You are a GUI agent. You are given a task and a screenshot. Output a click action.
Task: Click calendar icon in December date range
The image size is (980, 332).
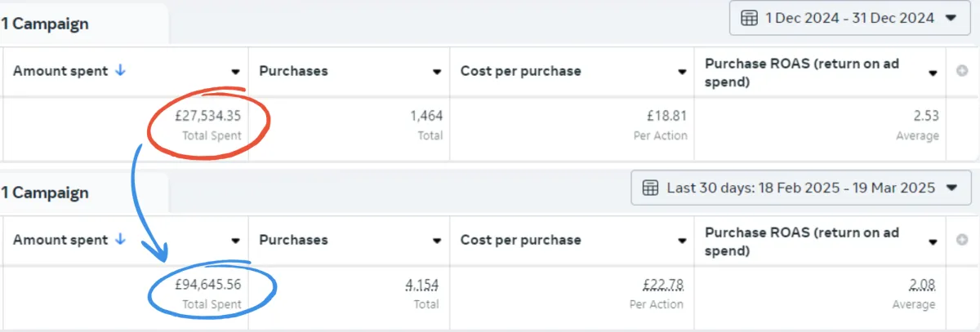coord(748,18)
